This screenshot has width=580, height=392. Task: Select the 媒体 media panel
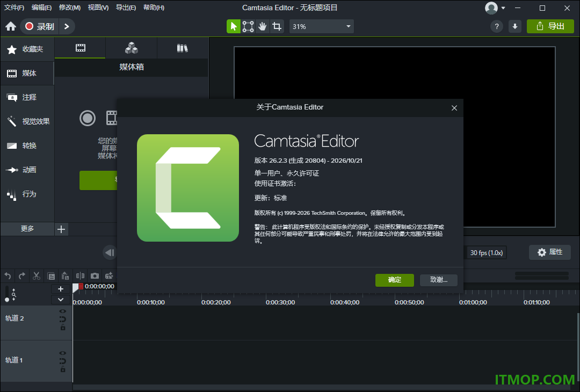(x=27, y=73)
